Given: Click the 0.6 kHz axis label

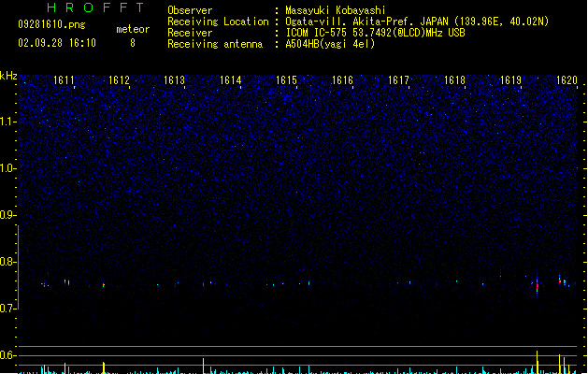Looking at the screenshot, I should coord(7,355).
